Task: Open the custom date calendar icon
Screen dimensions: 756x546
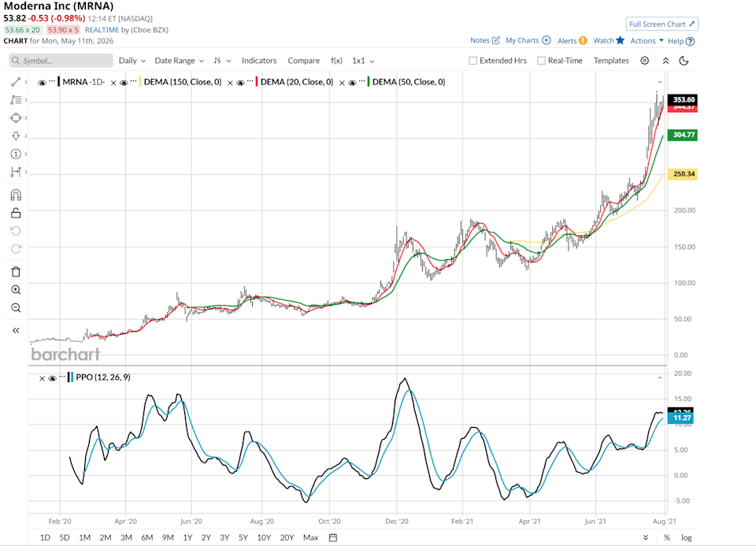Action: coord(332,537)
